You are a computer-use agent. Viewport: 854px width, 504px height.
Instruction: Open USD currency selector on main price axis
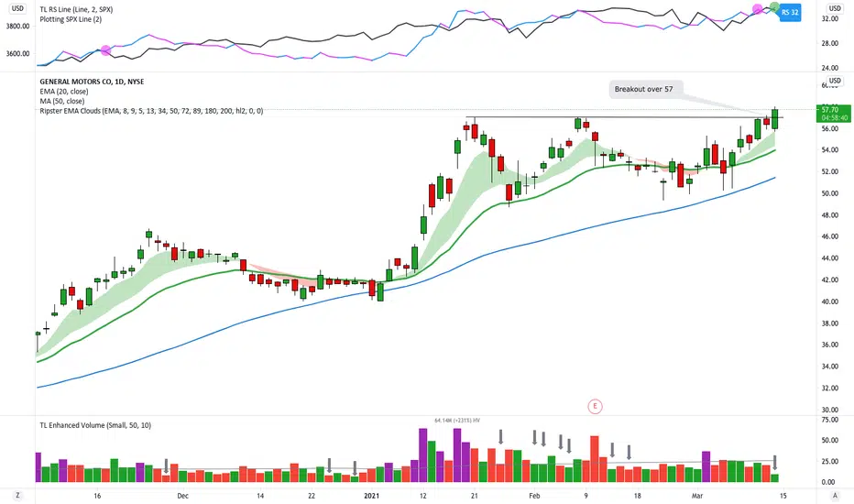pos(835,81)
